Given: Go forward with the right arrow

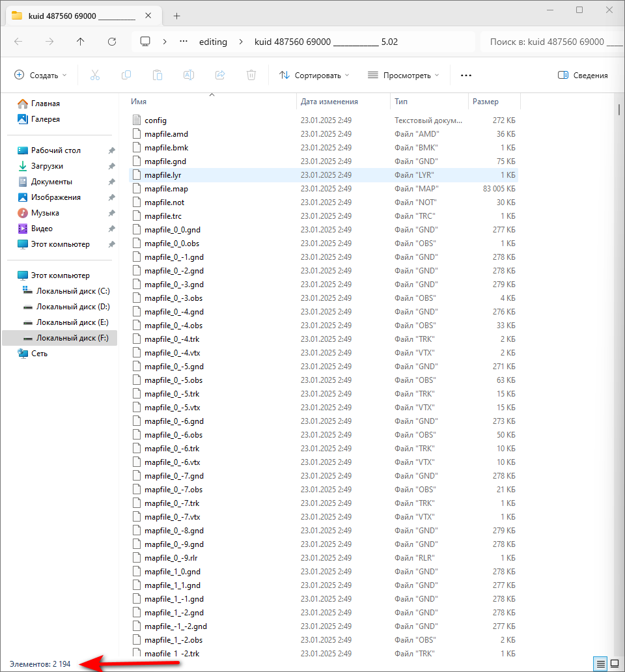Looking at the screenshot, I should [49, 42].
